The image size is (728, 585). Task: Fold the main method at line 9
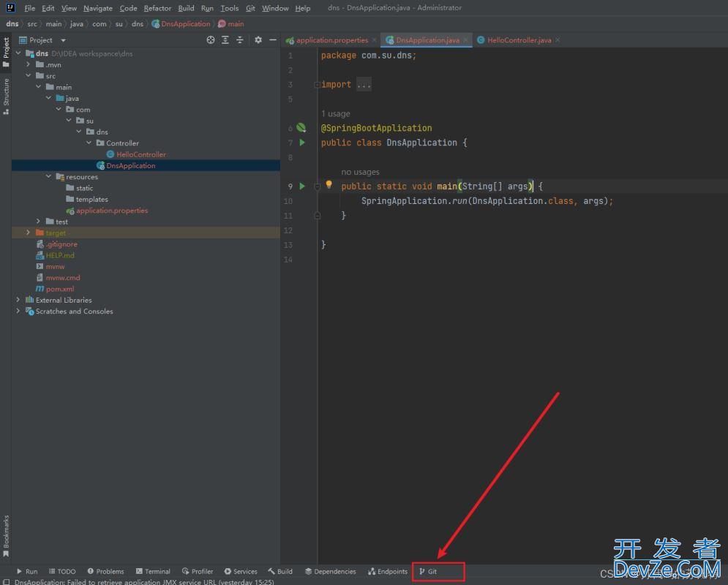point(317,186)
